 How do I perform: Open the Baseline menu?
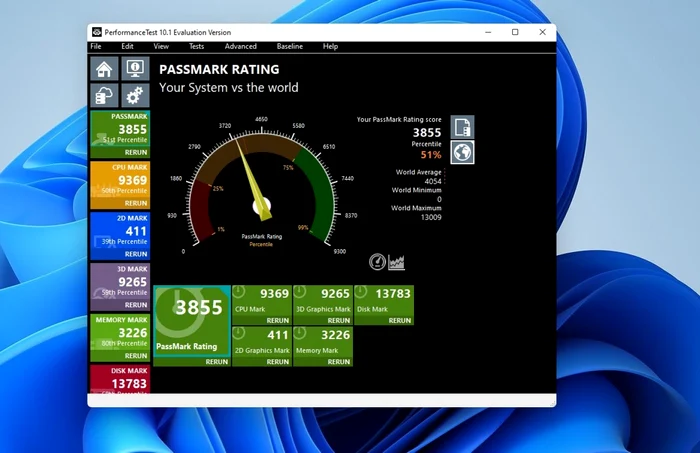click(x=290, y=46)
